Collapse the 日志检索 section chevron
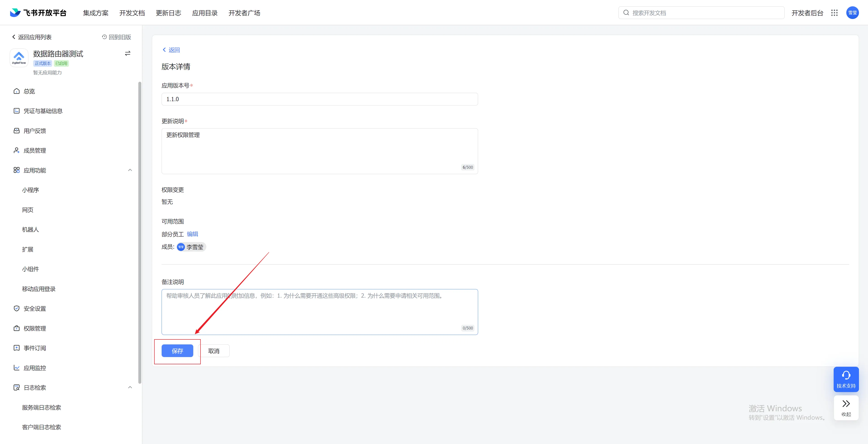Image resolution: width=868 pixels, height=444 pixels. (130, 387)
